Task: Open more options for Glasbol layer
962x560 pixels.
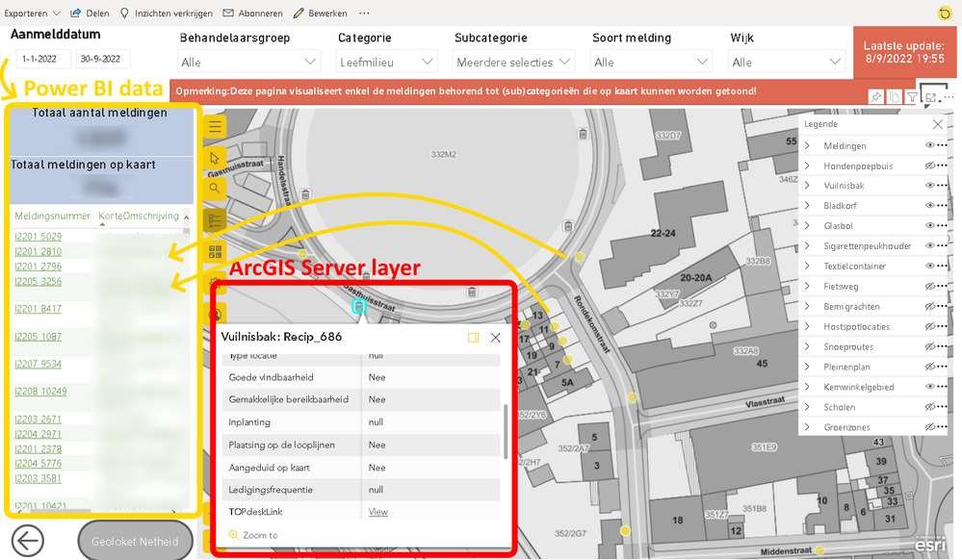Action: [943, 226]
